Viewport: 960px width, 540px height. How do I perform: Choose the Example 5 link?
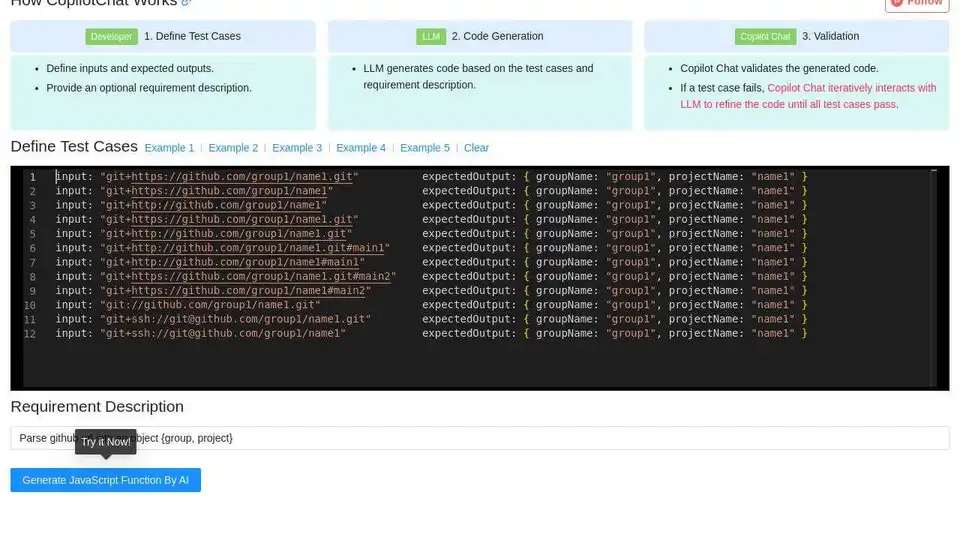pyautogui.click(x=425, y=148)
